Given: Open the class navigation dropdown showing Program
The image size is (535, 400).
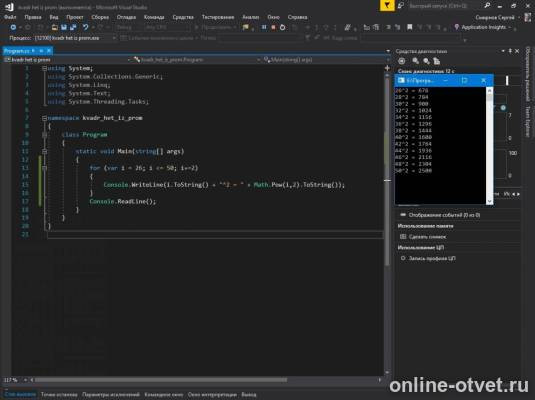Looking at the screenshot, I should click(196, 60).
